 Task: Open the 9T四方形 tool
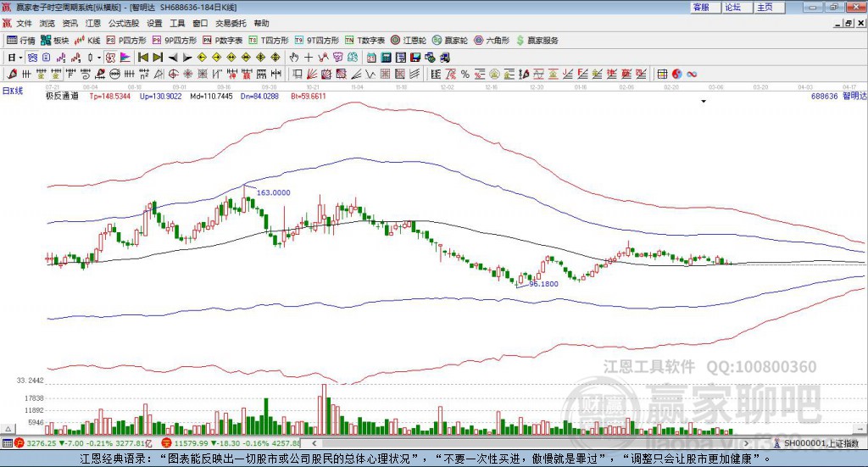(317, 41)
